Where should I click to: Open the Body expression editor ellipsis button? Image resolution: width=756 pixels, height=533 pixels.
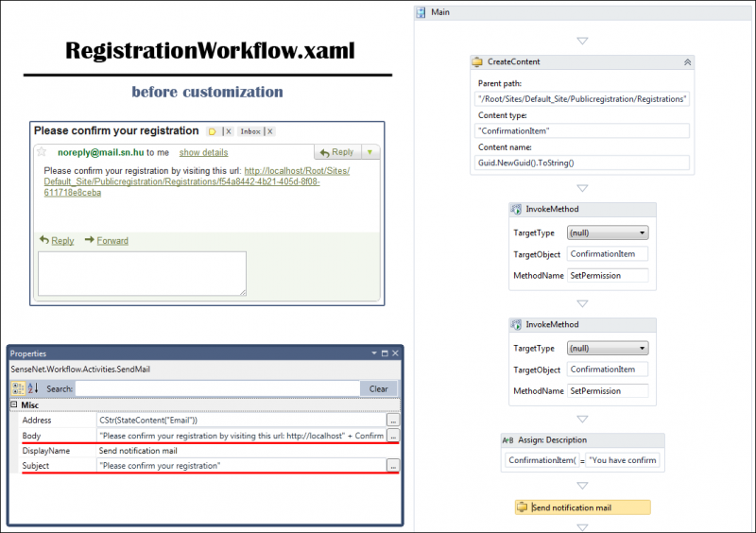point(393,436)
